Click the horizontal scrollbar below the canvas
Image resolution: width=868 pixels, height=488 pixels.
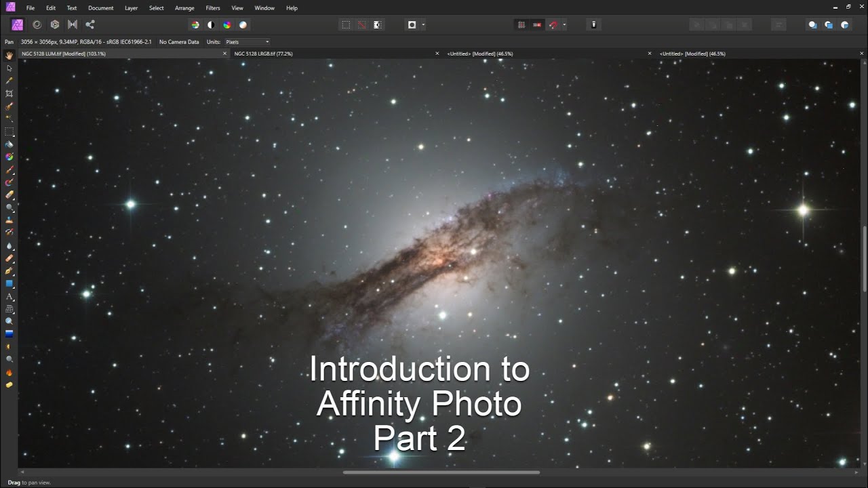pyautogui.click(x=441, y=472)
